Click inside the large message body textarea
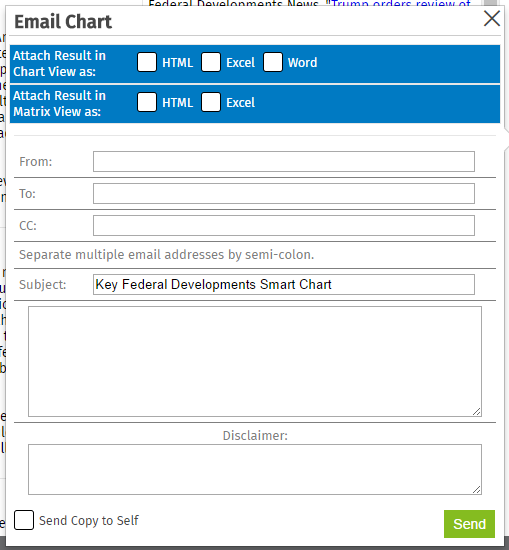The width and height of the screenshot is (509, 550). 255,362
